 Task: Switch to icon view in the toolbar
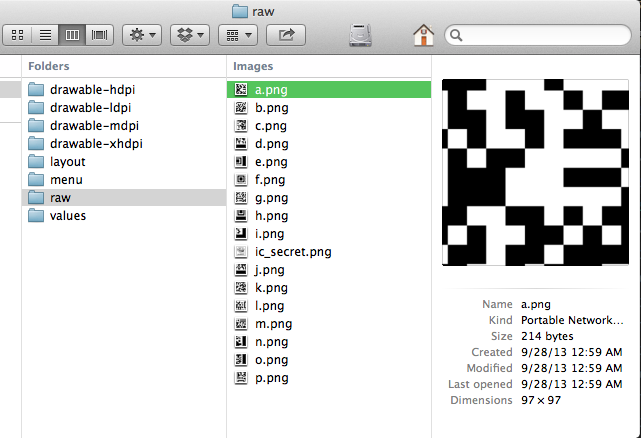coord(18,35)
